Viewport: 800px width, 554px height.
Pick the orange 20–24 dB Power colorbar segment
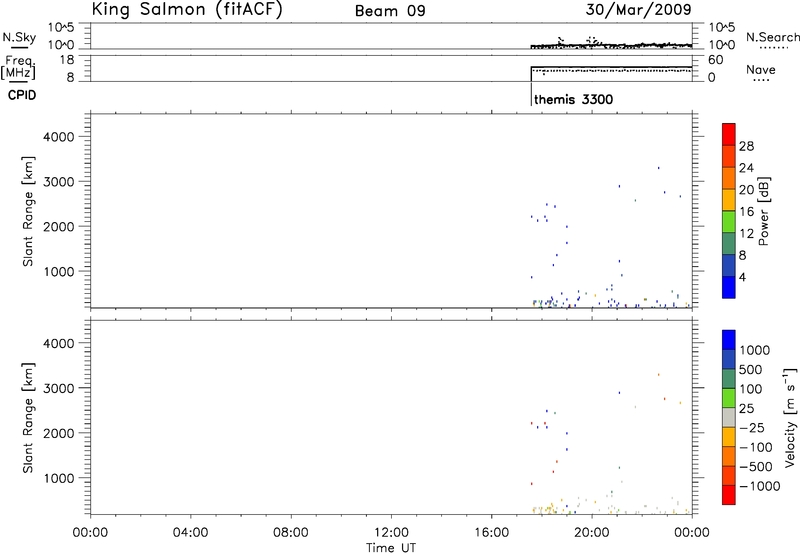729,178
